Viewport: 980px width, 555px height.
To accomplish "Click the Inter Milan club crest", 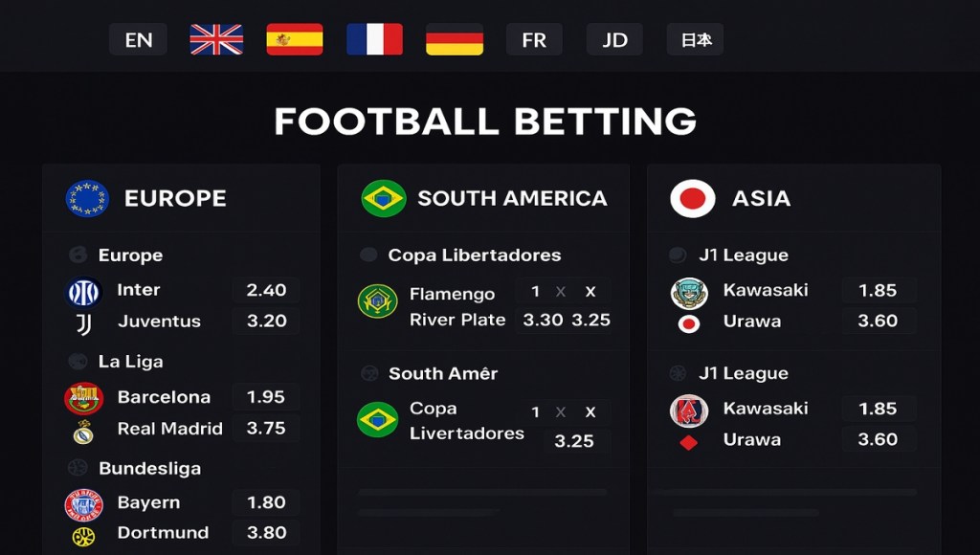I will (83, 290).
